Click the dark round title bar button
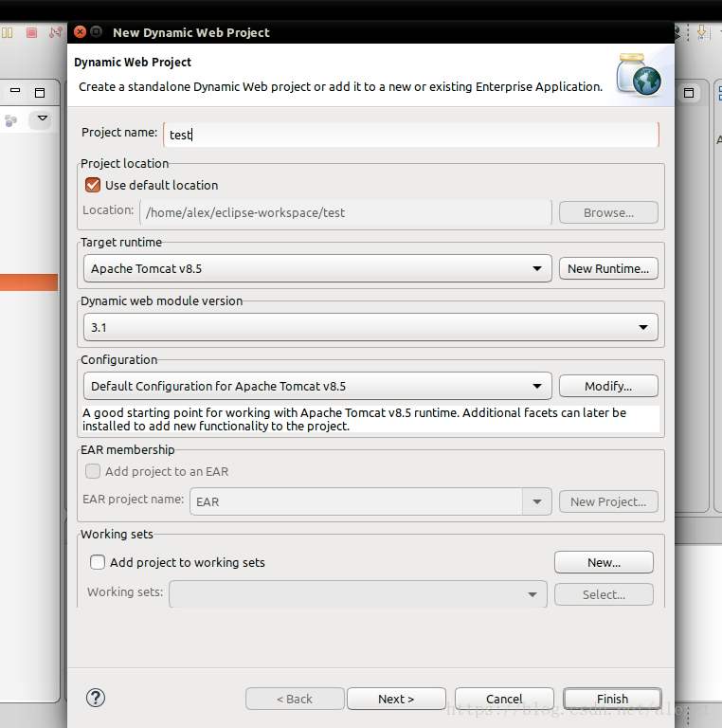Image resolution: width=722 pixels, height=728 pixels. (x=96, y=32)
